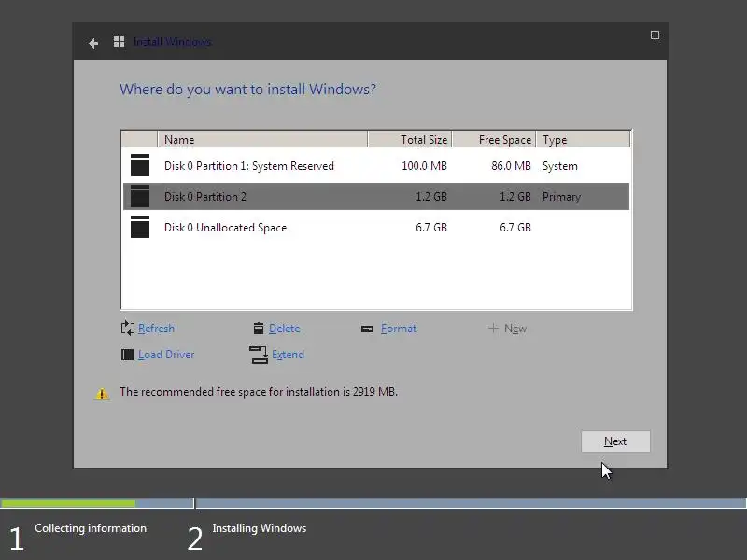Click the Where do you want to install heading

tap(247, 89)
